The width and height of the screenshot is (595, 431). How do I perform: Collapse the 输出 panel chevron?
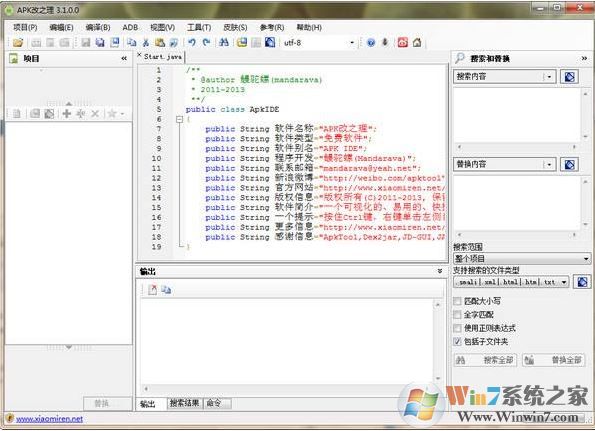coord(440,271)
